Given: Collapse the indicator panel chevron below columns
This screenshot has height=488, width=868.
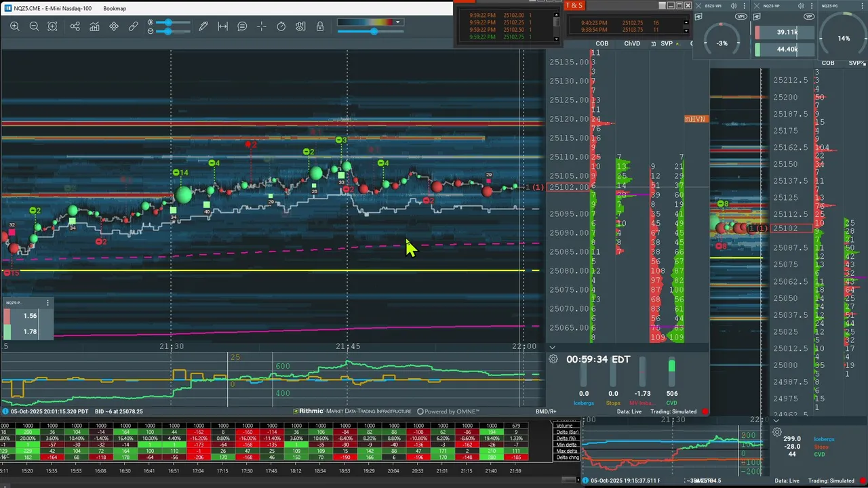Looking at the screenshot, I should tap(552, 348).
